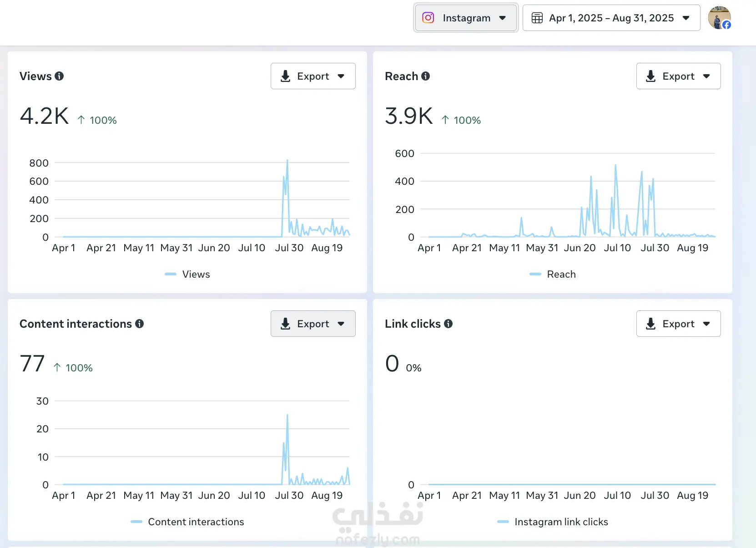Click the Link clicks info icon
Screen dimensions: 756x548
click(x=449, y=324)
